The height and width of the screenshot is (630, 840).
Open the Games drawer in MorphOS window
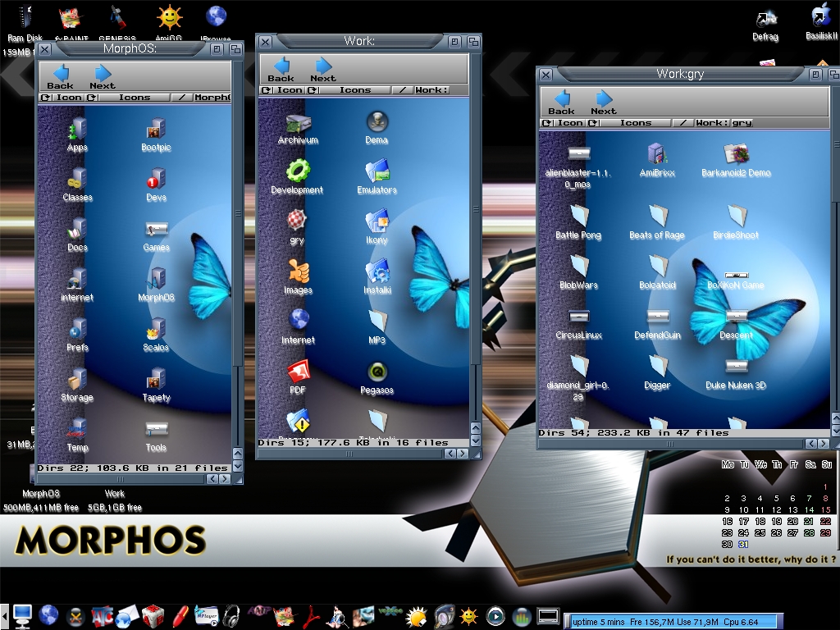pyautogui.click(x=156, y=235)
